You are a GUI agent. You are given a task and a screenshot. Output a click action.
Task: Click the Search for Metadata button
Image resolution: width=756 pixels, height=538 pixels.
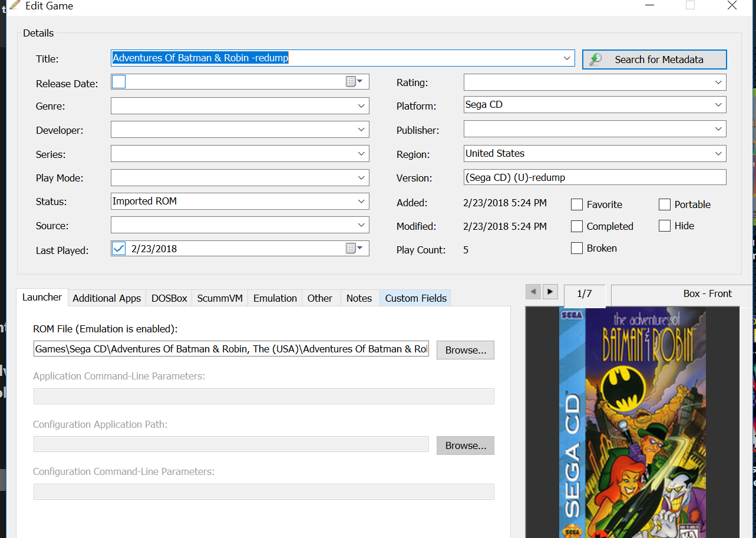pos(654,60)
